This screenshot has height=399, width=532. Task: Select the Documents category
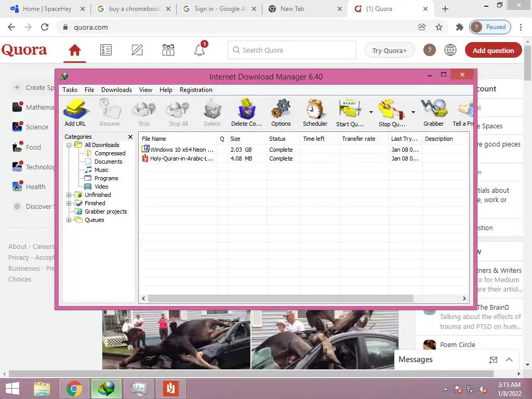pos(108,162)
